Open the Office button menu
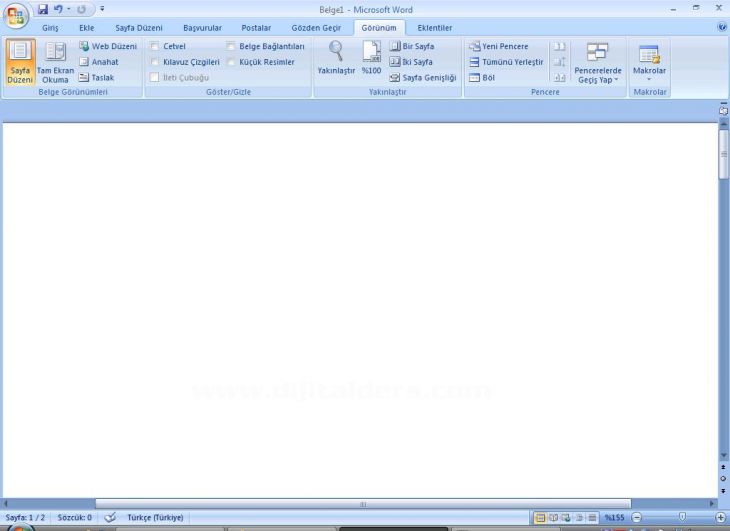This screenshot has width=730, height=531. 16,15
